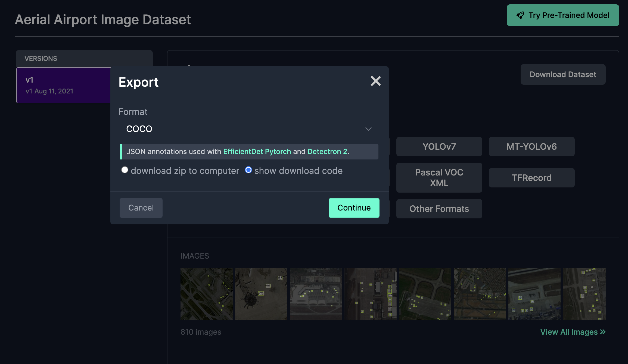Choose YOLOv7 export format

pyautogui.click(x=439, y=147)
